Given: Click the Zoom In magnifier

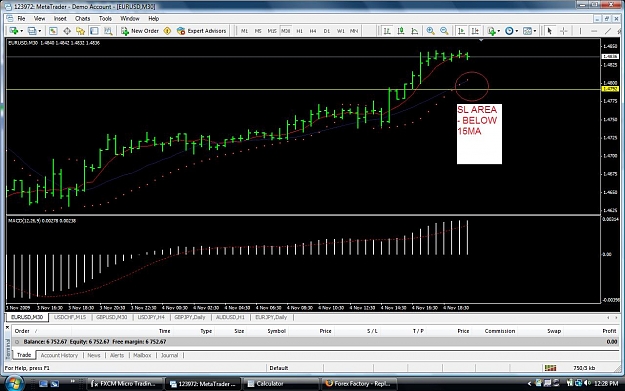Looking at the screenshot, I should [430, 31].
